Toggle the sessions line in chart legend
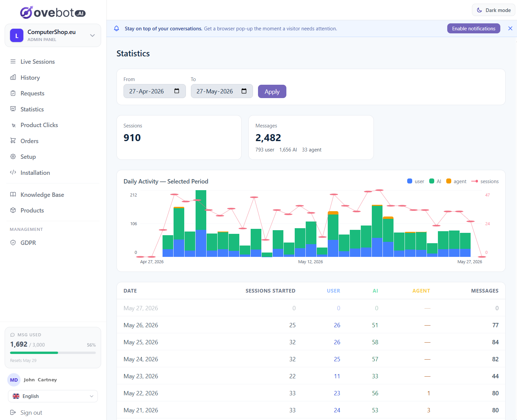 tap(485, 181)
